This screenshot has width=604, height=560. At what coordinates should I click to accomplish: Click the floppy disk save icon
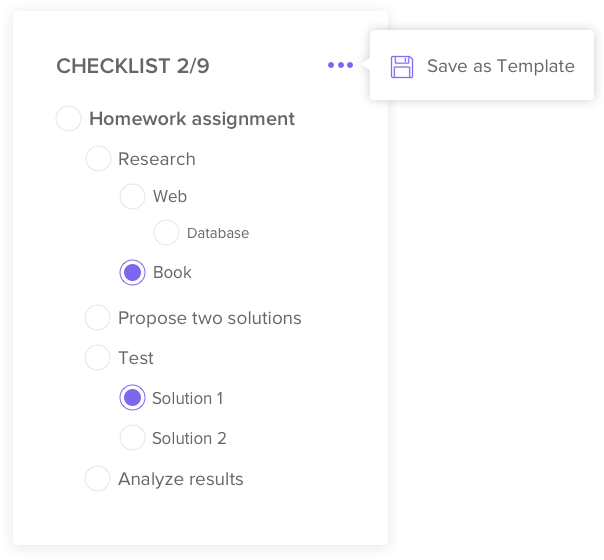coord(402,67)
